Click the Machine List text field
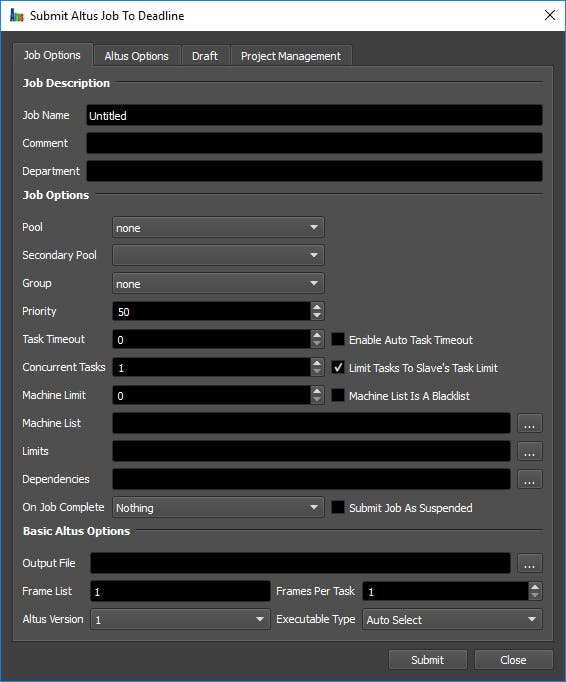This screenshot has height=682, width=566. pyautogui.click(x=311, y=423)
